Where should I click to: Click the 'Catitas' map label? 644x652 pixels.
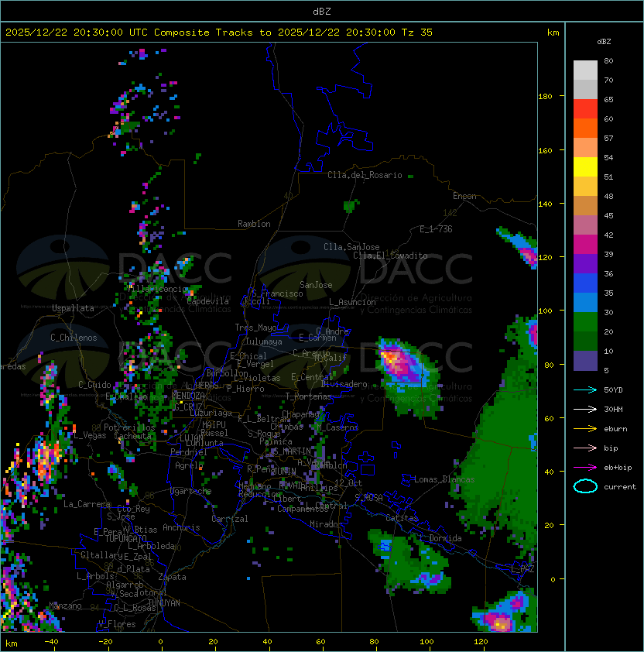point(402,518)
